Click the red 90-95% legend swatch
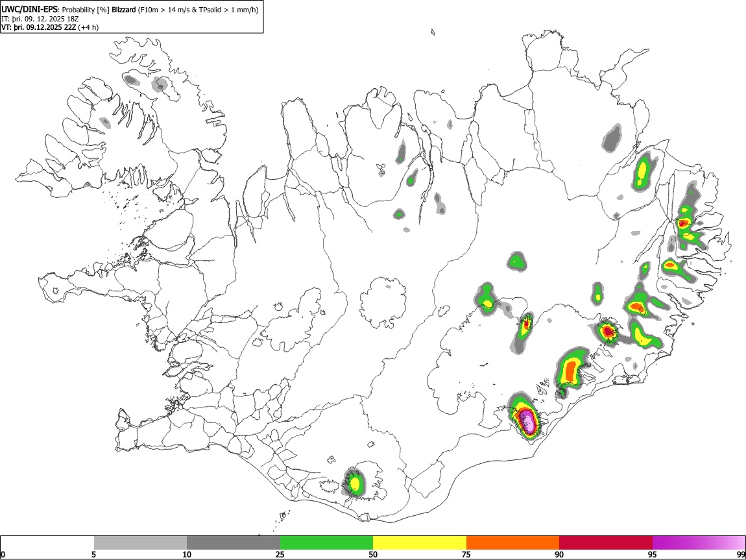The image size is (746, 560). coord(606,543)
